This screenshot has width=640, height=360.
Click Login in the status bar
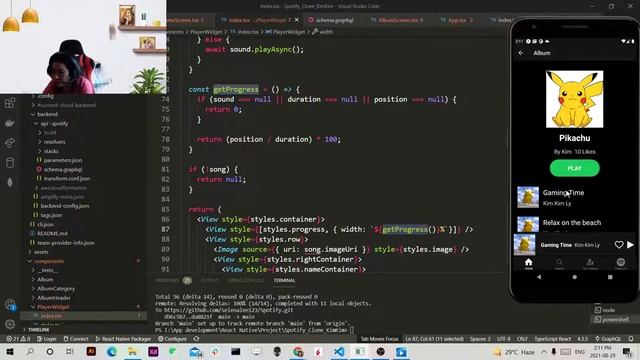(47, 339)
